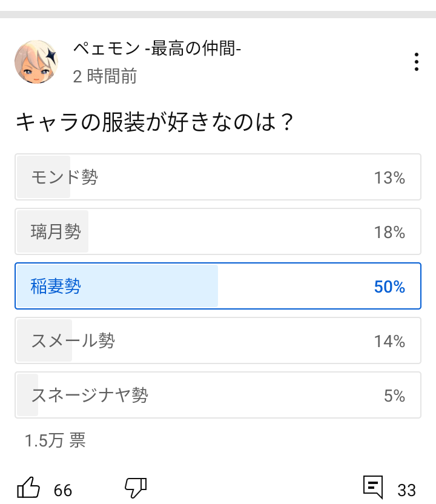Open comments via the speech bubble icon
Viewport: 436px width, 504px height.
(x=373, y=487)
